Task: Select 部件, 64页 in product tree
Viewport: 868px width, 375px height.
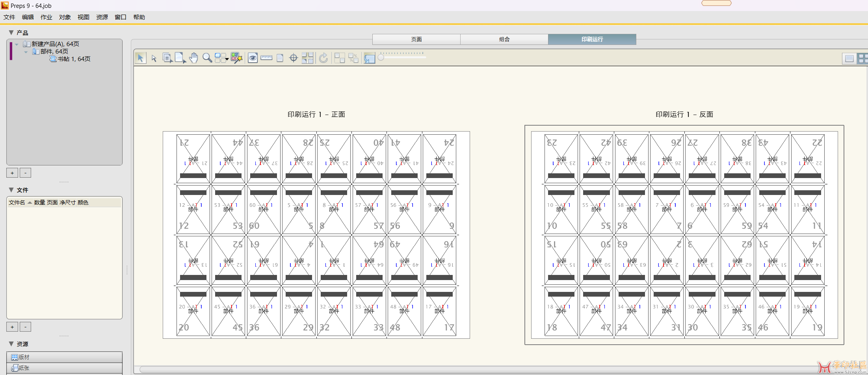Action: click(x=54, y=51)
